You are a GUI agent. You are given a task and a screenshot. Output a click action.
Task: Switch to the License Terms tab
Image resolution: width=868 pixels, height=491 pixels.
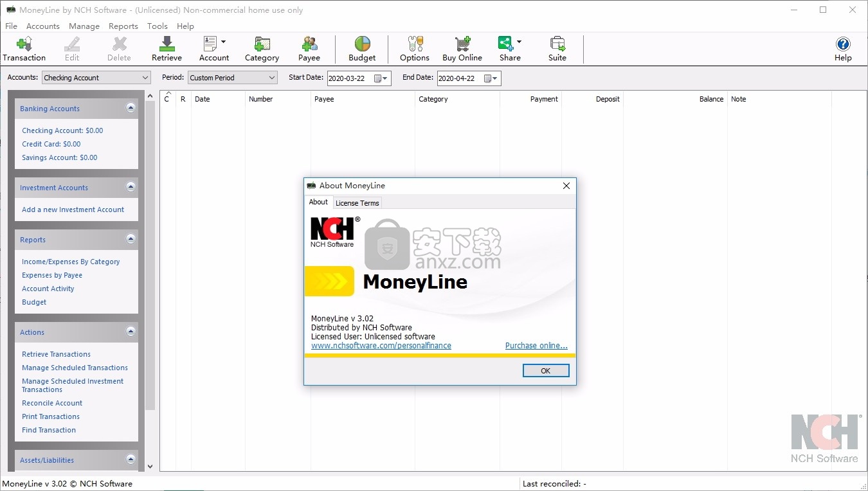pyautogui.click(x=357, y=203)
